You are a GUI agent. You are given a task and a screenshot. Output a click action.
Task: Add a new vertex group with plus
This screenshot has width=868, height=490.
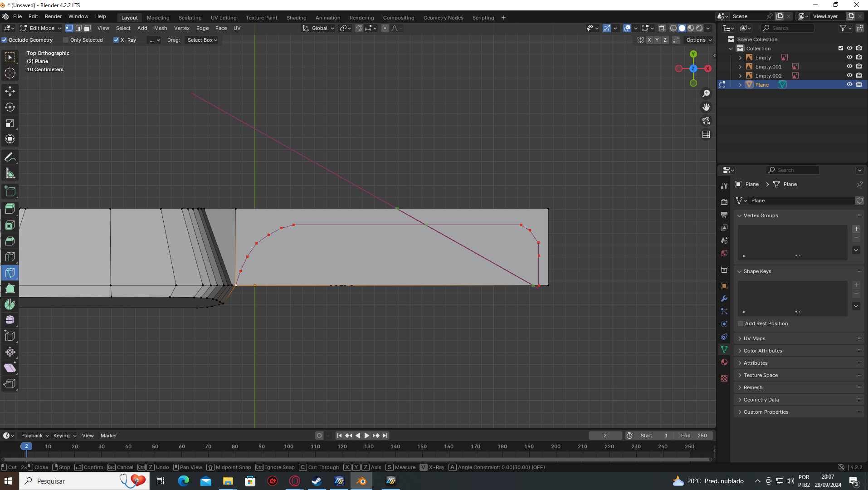click(856, 229)
